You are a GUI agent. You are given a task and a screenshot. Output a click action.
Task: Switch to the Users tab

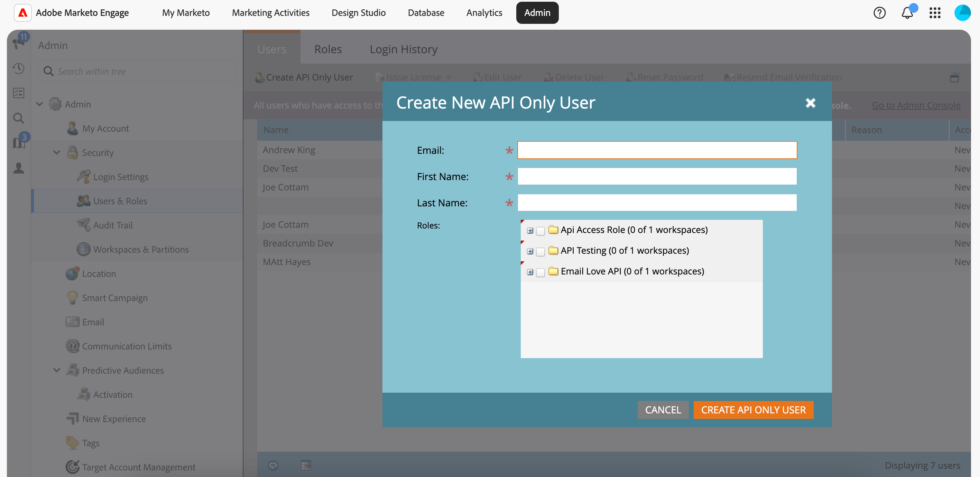272,49
